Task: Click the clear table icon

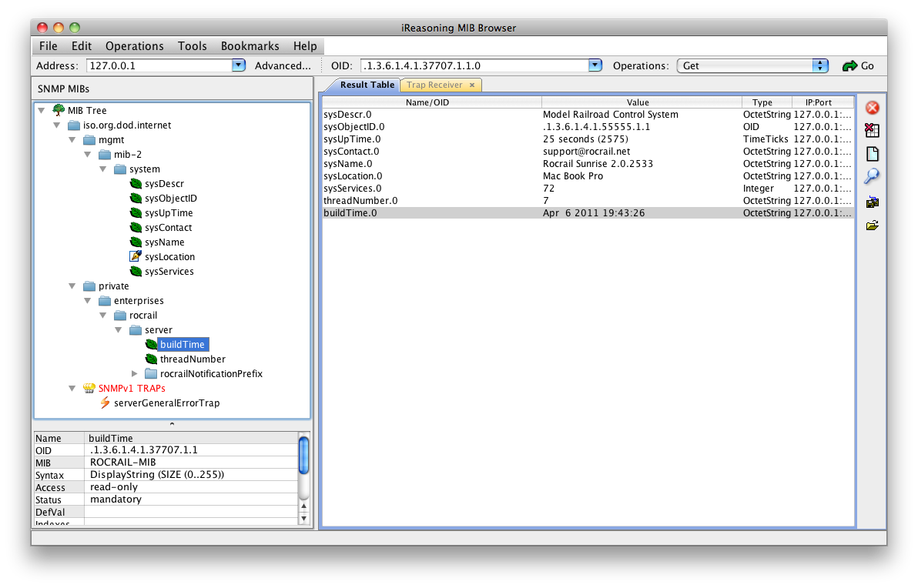Action: 873,131
